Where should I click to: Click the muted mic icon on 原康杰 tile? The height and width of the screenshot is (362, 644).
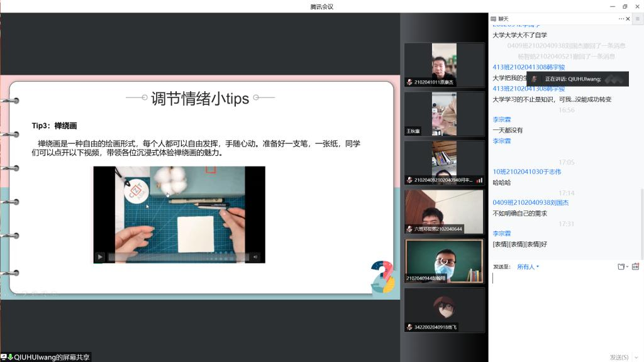(x=409, y=82)
